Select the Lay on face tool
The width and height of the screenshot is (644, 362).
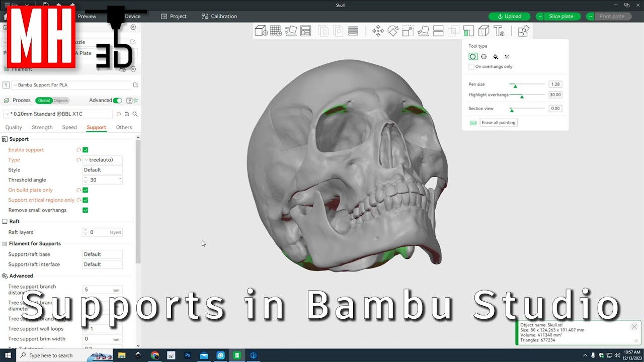pos(423,31)
